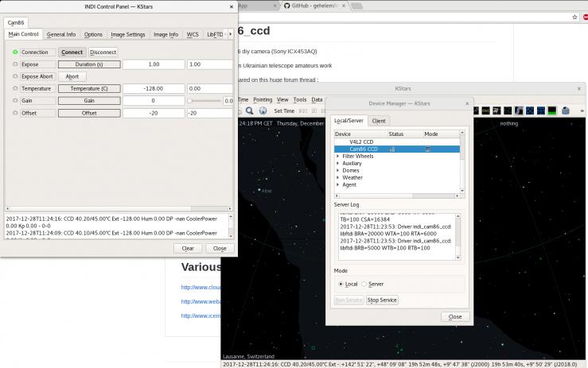Screen dimensions: 588x368
Task: Select the V4L2 CCD device row
Action: tap(397, 142)
